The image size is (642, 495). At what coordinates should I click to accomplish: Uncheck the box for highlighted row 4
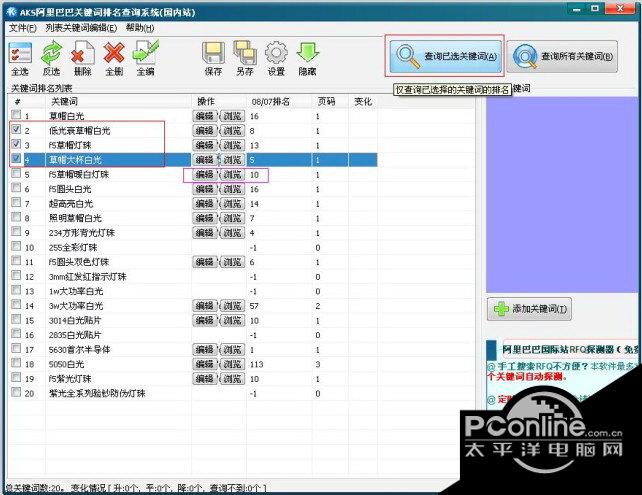pos(16,158)
